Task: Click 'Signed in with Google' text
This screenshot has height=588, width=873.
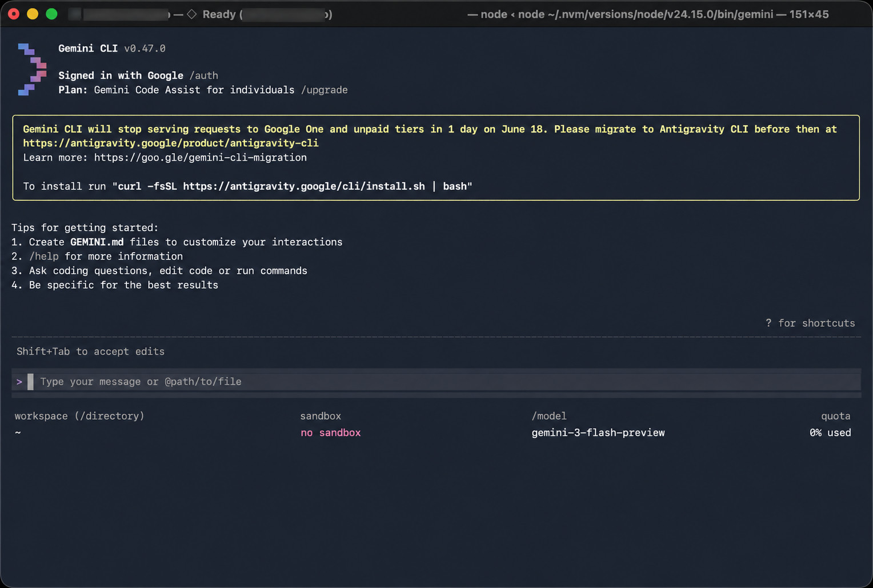Action: click(121, 75)
